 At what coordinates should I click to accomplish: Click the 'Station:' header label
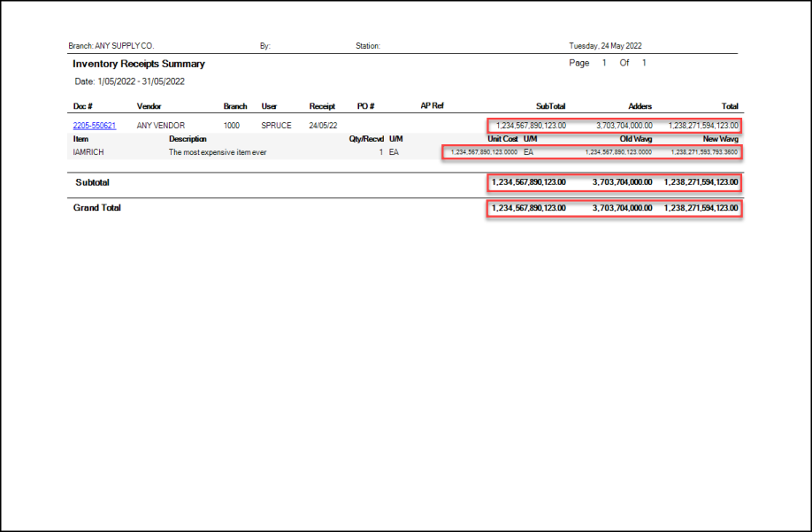point(368,45)
